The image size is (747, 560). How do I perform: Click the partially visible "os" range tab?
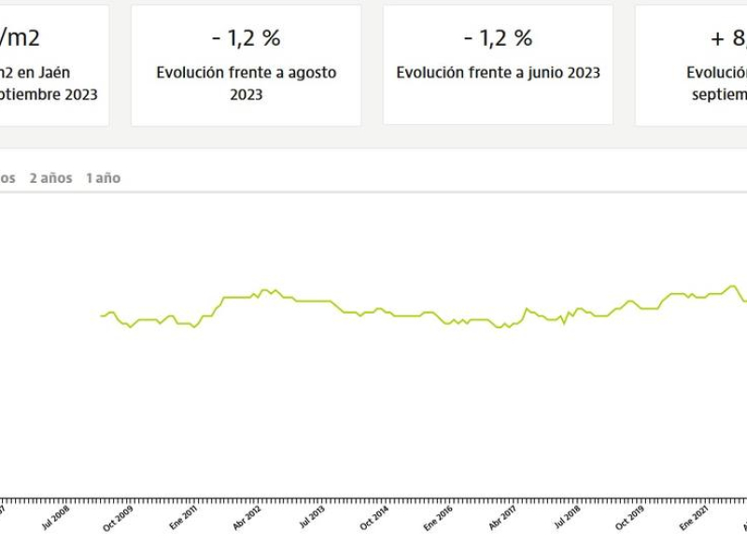coord(7,178)
